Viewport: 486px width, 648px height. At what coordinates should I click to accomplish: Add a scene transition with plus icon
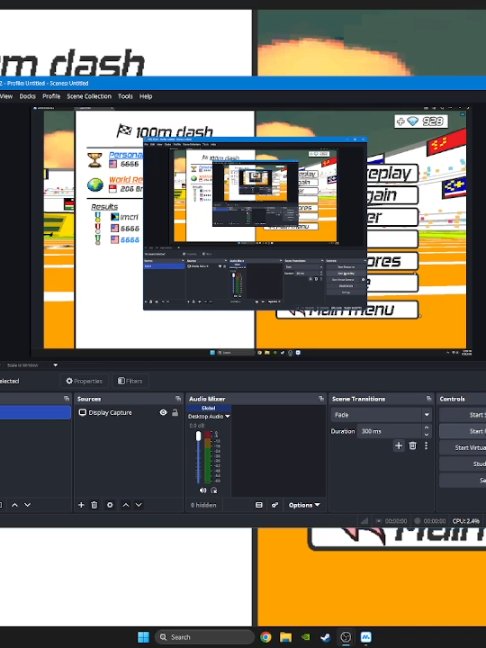click(398, 446)
